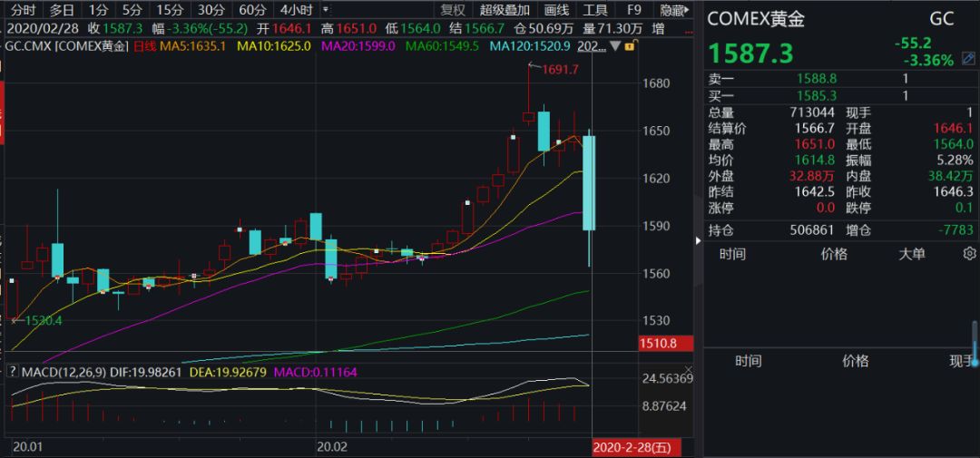Viewport: 980px width, 458px height.
Task: Open the 复权 adjustment option
Action: (x=453, y=10)
